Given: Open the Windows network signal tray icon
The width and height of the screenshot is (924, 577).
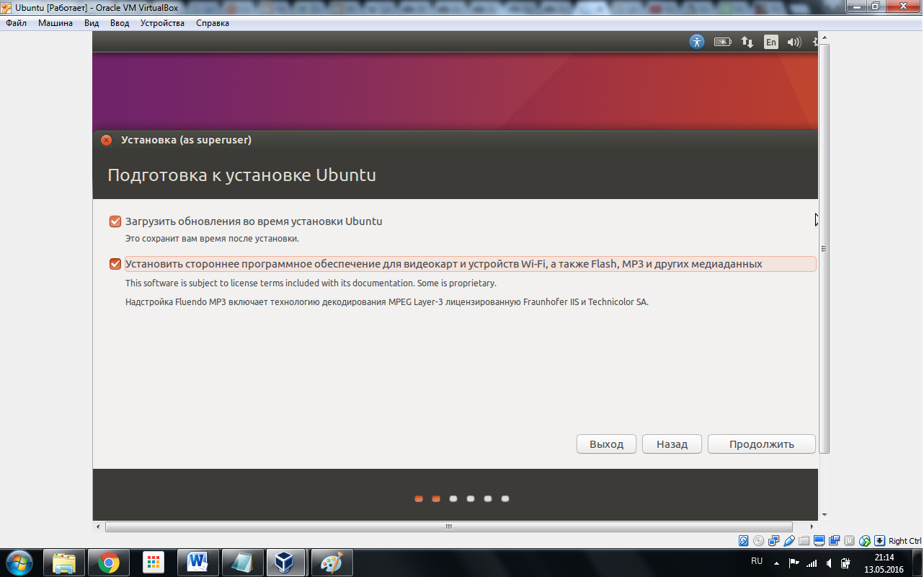Looking at the screenshot, I should point(812,563).
